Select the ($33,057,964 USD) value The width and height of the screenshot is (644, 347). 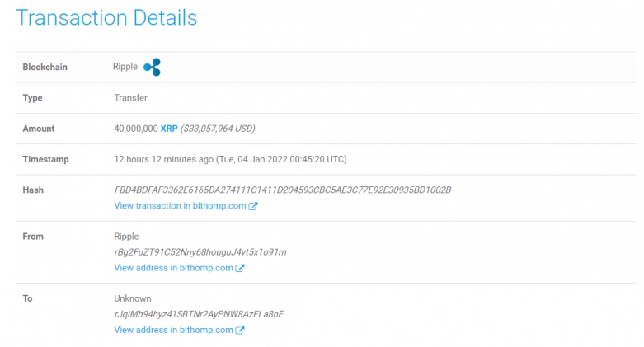218,129
